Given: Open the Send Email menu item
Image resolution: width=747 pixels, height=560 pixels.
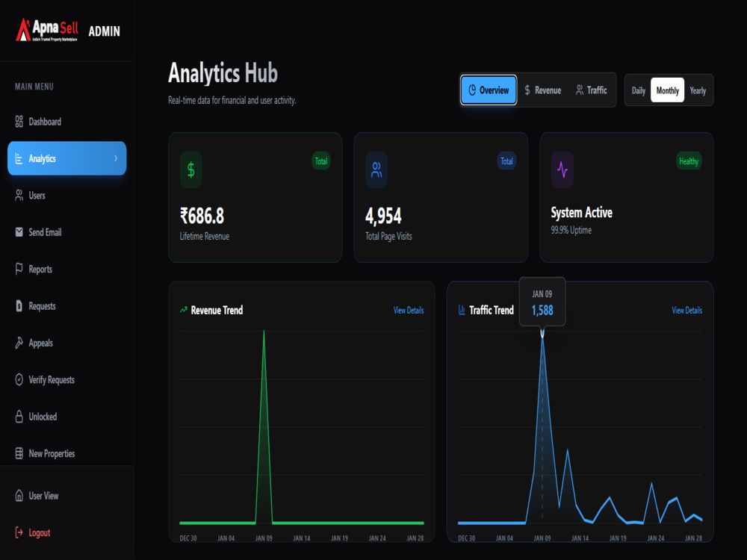Looking at the screenshot, I should pyautogui.click(x=66, y=232).
